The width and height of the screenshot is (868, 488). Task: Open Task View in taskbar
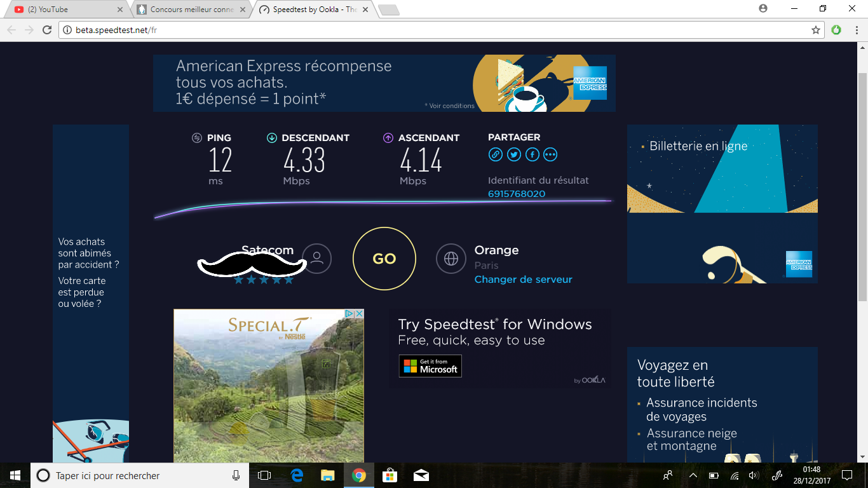[264, 475]
